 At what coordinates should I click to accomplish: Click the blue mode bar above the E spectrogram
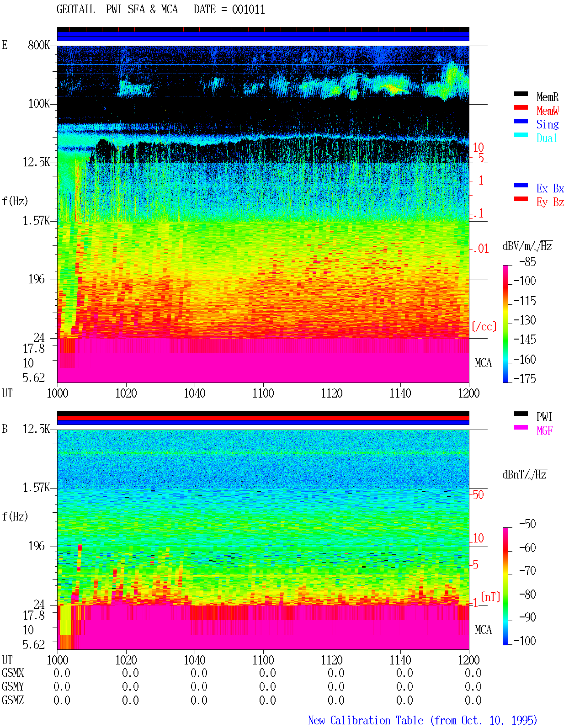click(x=263, y=36)
